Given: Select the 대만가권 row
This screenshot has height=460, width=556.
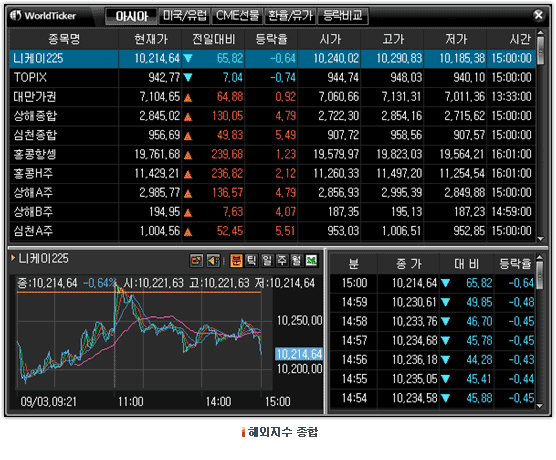Looking at the screenshot, I should 272,96.
